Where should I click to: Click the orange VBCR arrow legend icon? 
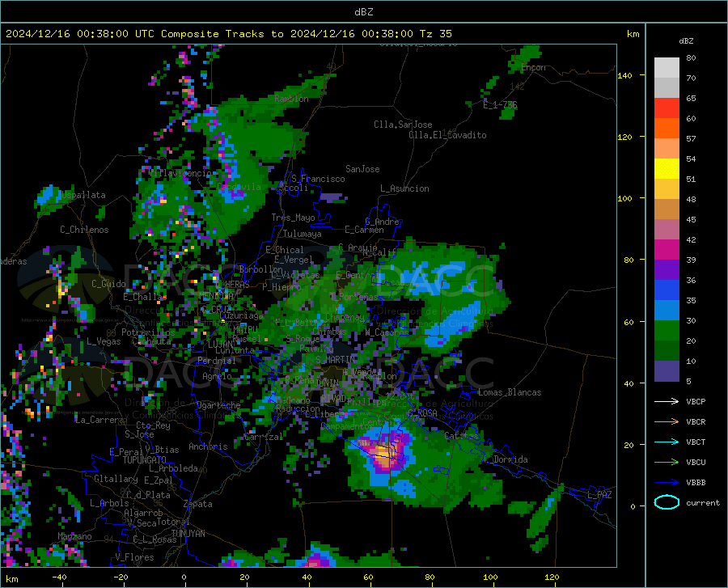point(667,422)
